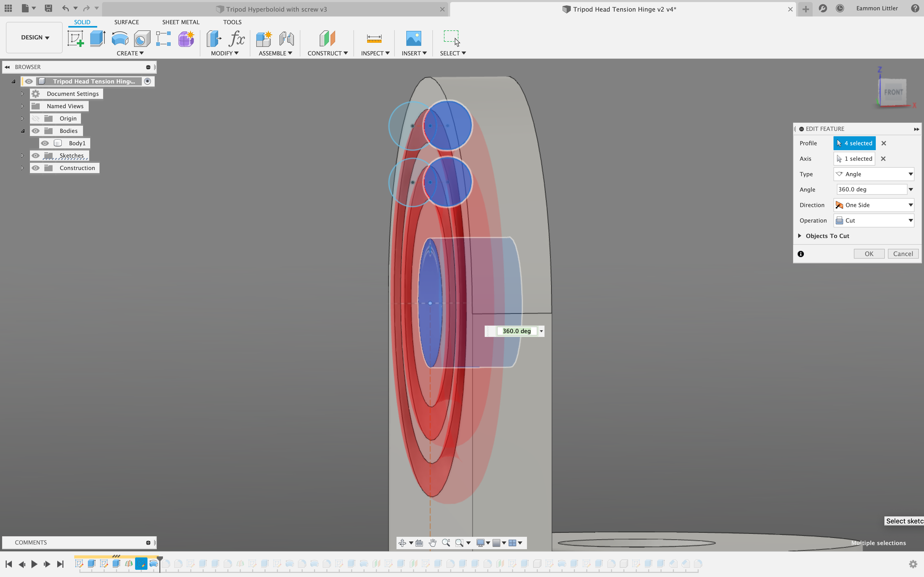The height and width of the screenshot is (577, 924).
Task: Click the SURFACE tab in toolbar
Action: [126, 22]
